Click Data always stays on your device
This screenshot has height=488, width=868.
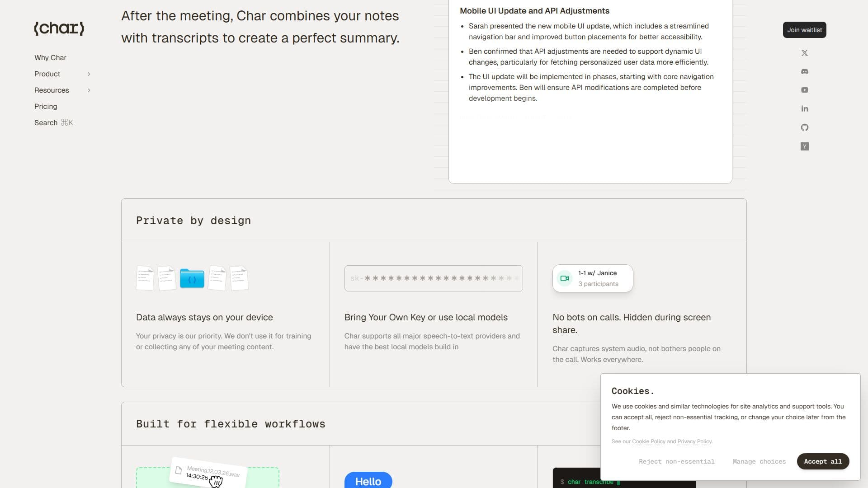(x=204, y=317)
